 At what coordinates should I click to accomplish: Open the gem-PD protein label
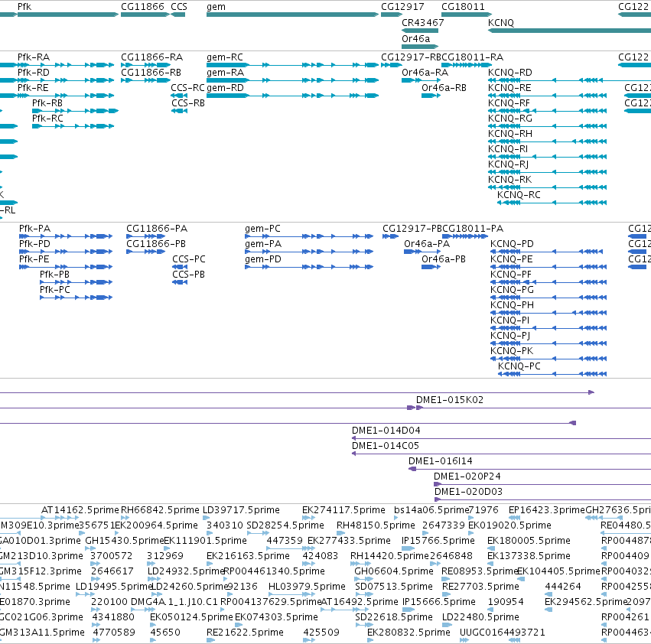(263, 259)
